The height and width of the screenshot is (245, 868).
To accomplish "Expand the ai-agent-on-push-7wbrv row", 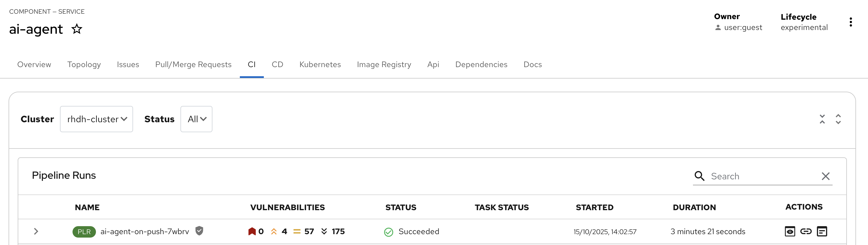I will tap(36, 232).
